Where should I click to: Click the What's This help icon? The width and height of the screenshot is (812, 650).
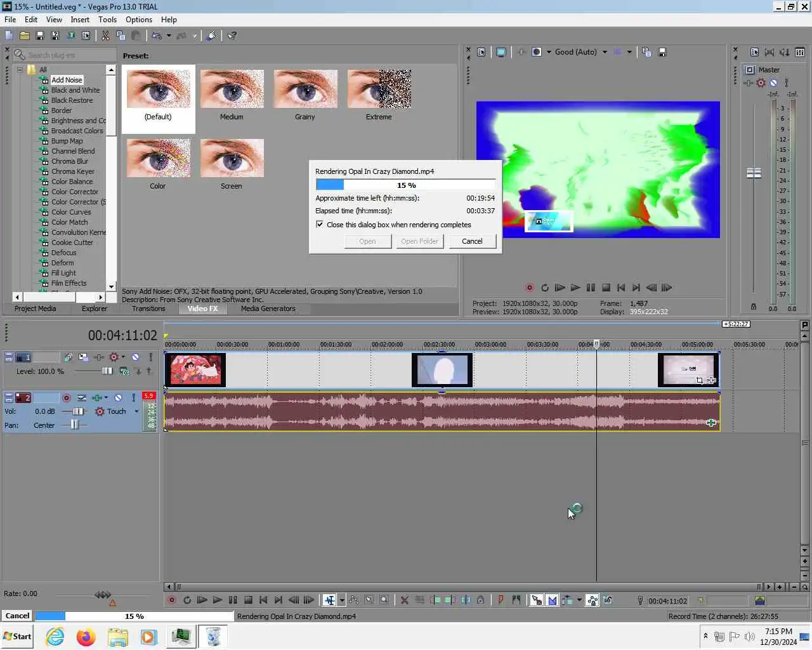232,36
